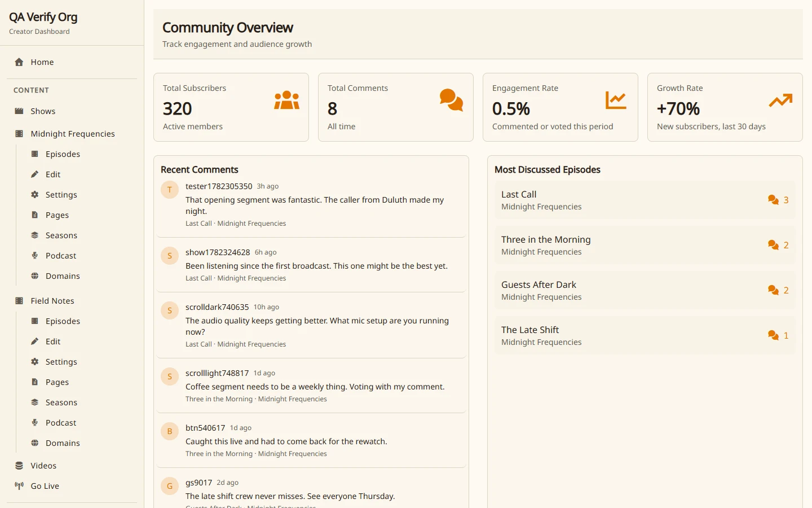Click the Episodes icon under Field Notes
812x508 pixels.
34,321
